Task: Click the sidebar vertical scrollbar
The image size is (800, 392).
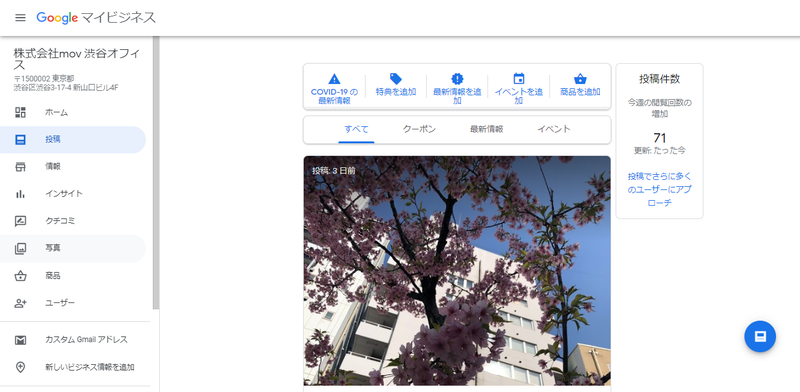Action: (156, 173)
